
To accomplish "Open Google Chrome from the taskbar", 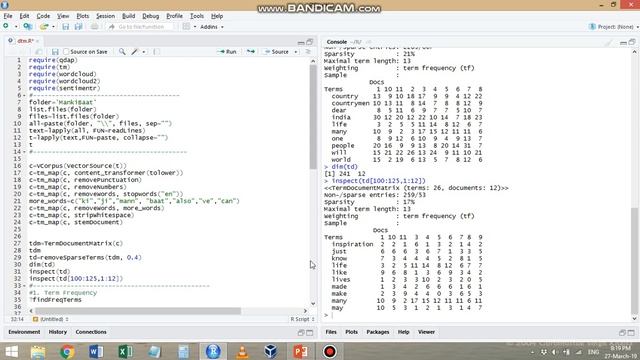I will (x=67, y=351).
